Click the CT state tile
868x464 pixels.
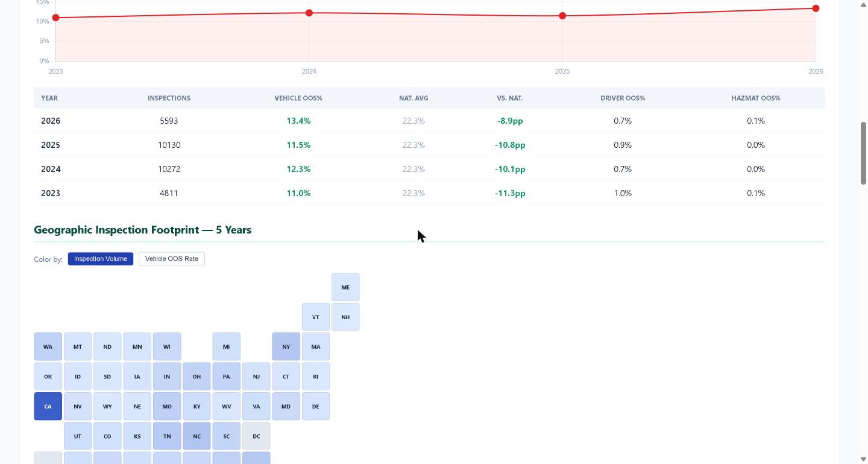tap(286, 377)
